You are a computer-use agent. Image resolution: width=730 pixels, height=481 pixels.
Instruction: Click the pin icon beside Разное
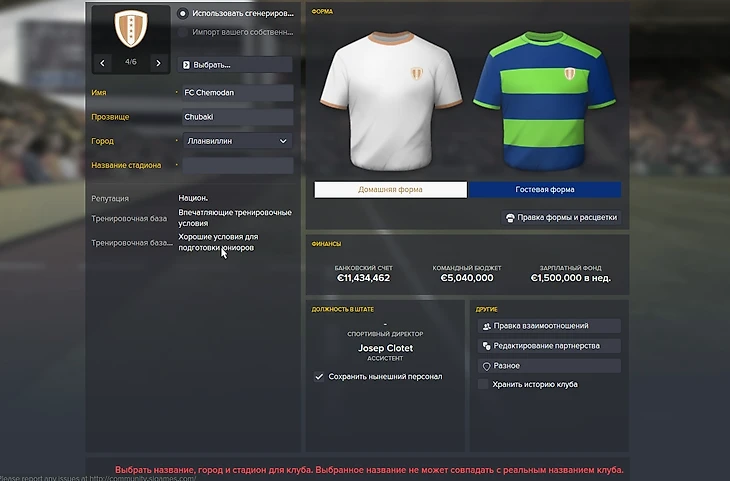click(x=487, y=366)
